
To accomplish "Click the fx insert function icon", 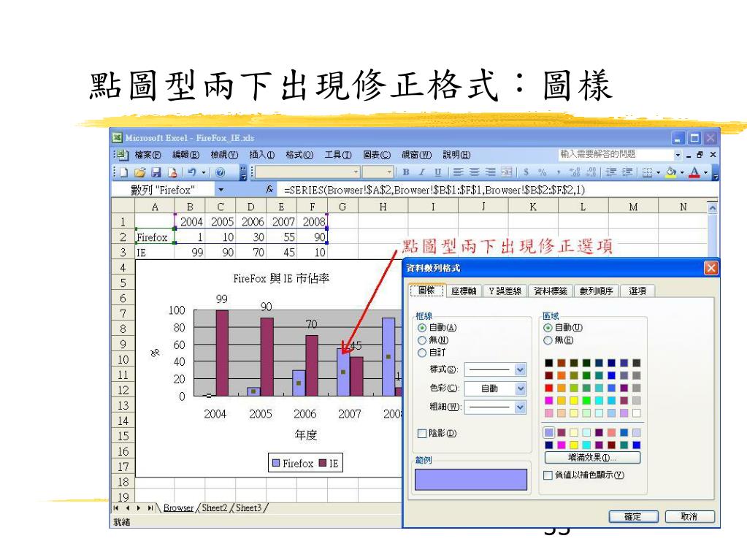I will pyautogui.click(x=269, y=190).
